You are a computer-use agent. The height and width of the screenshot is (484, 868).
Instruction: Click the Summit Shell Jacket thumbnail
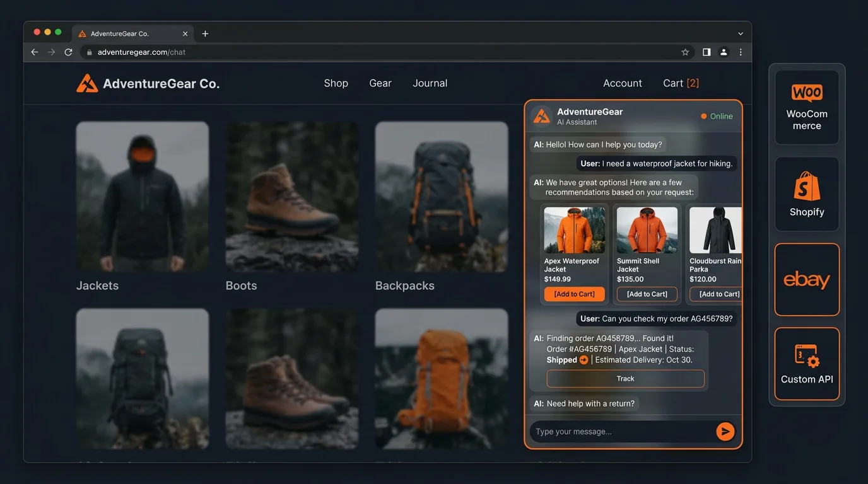click(647, 229)
